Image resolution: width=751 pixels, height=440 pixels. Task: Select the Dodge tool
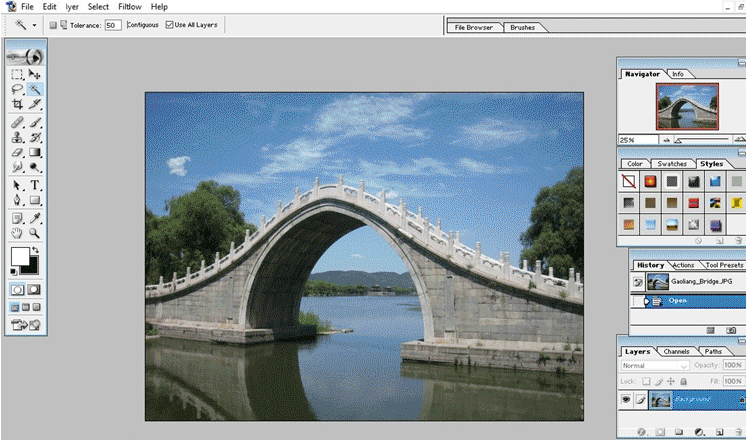tap(34, 167)
